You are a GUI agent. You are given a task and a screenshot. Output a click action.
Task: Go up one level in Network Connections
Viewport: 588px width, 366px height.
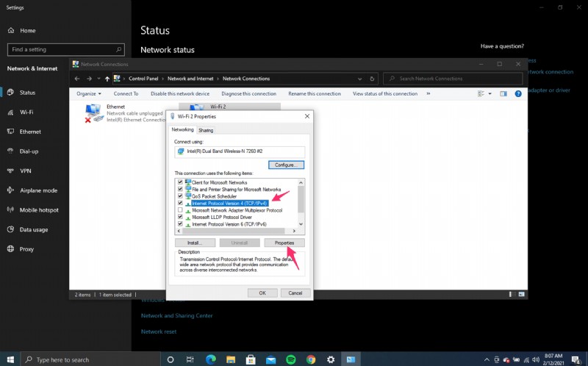[x=107, y=79]
